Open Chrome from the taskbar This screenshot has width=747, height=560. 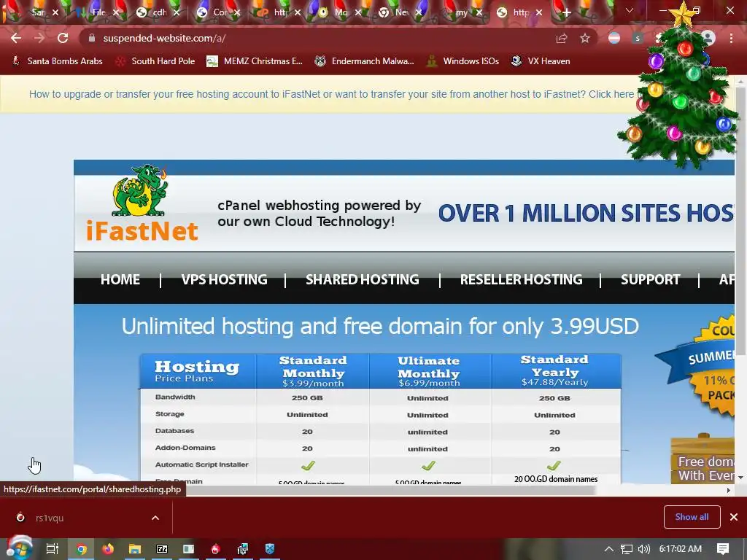click(82, 549)
